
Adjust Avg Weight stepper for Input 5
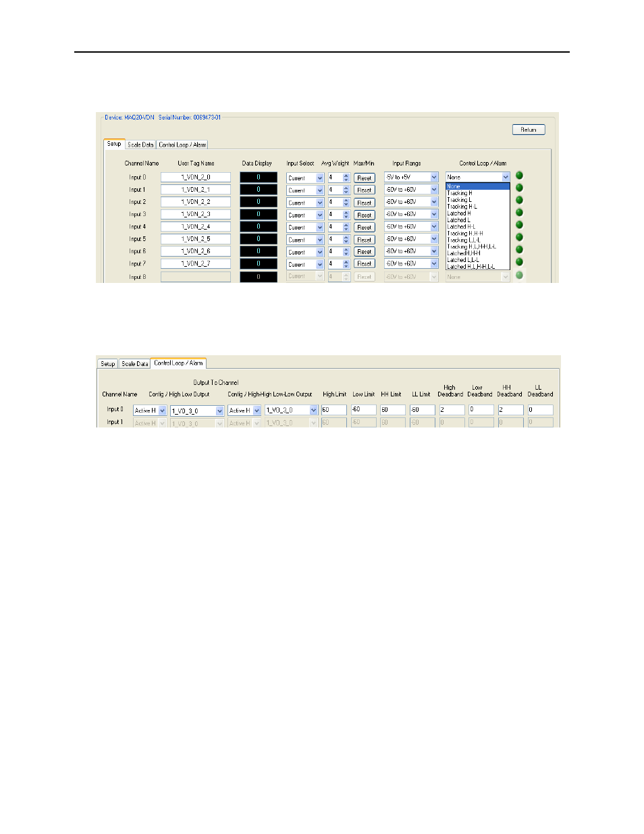click(x=346, y=239)
